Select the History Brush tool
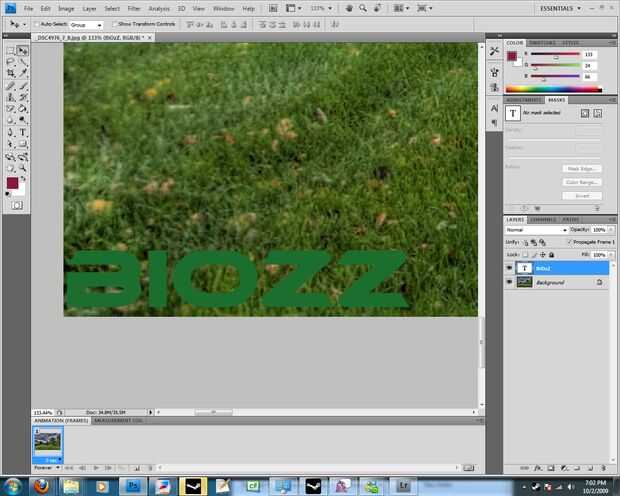The image size is (620, 496). click(x=23, y=97)
